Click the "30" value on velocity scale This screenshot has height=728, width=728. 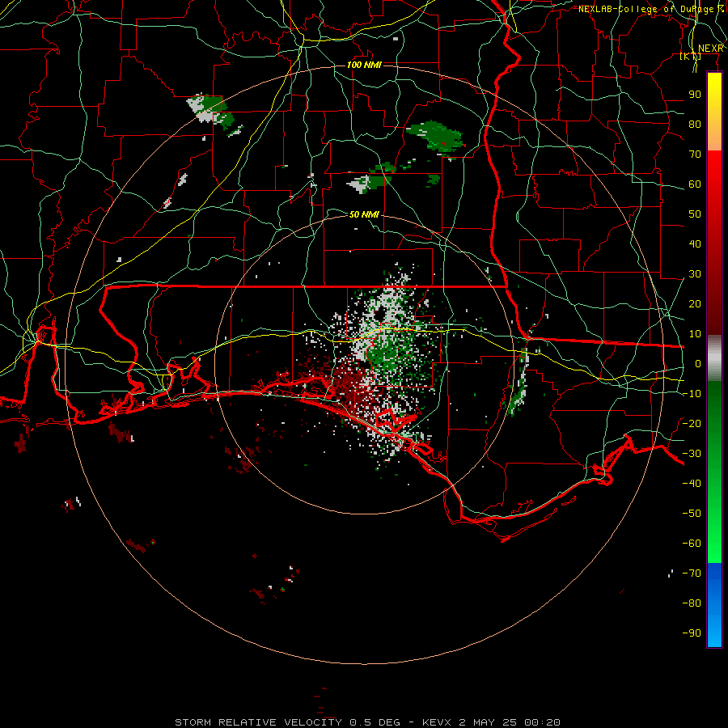tap(695, 274)
